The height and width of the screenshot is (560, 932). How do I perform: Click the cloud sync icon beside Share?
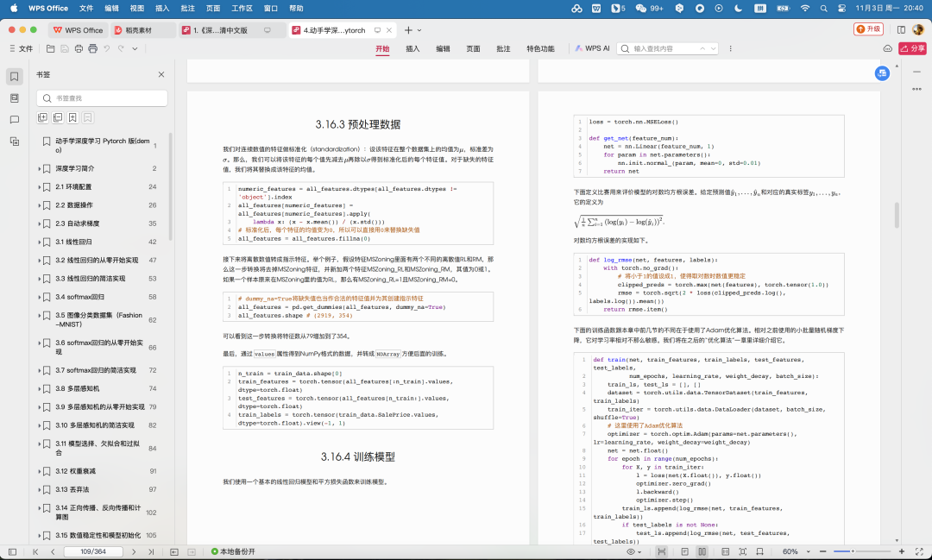[887, 48]
